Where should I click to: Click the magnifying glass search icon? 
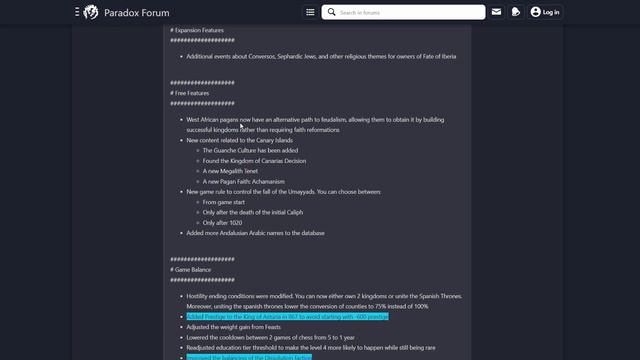pyautogui.click(x=331, y=12)
